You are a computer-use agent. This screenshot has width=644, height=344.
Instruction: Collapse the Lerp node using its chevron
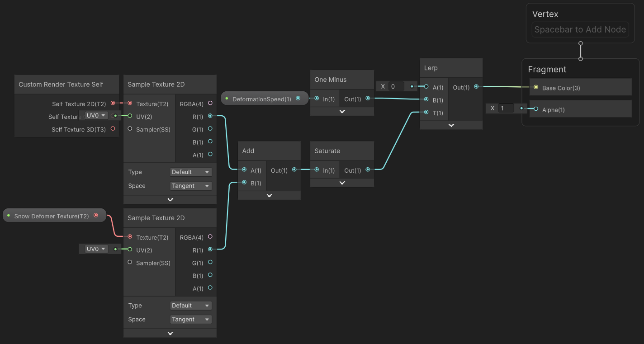point(451,125)
